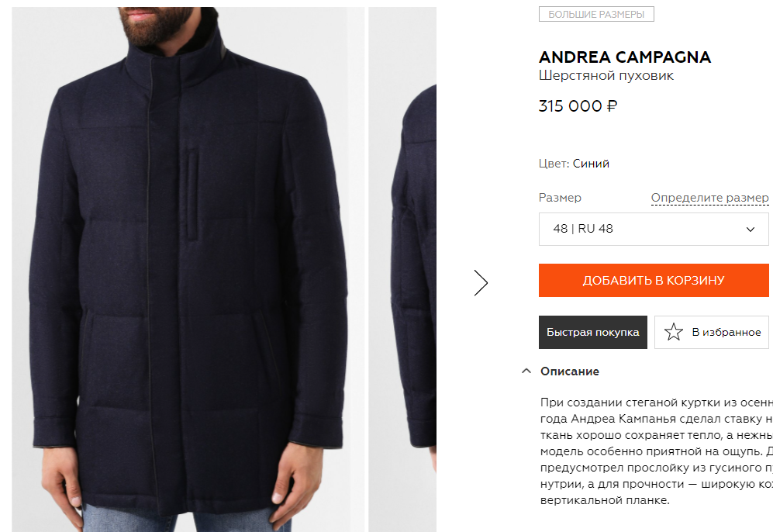Save the item with В избранное
Image resolution: width=773 pixels, height=532 pixels.
click(x=712, y=333)
